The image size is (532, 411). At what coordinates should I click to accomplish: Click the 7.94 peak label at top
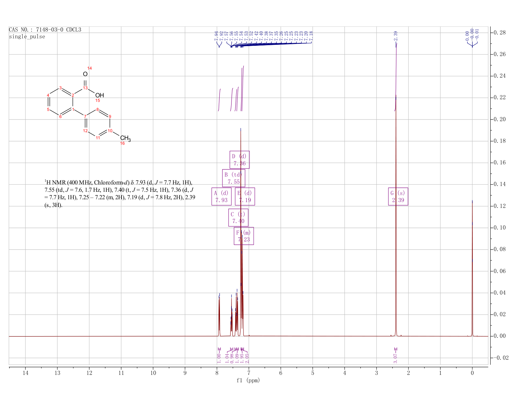(x=216, y=35)
